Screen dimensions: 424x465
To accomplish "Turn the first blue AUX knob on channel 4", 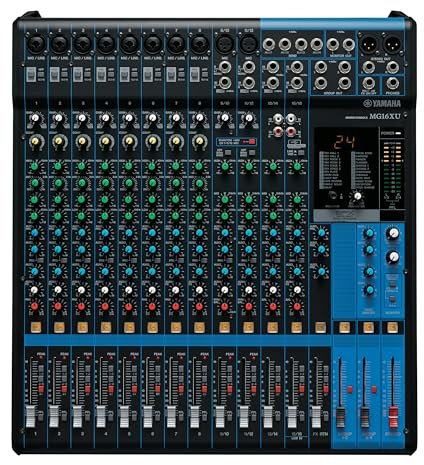I will 105,233.
